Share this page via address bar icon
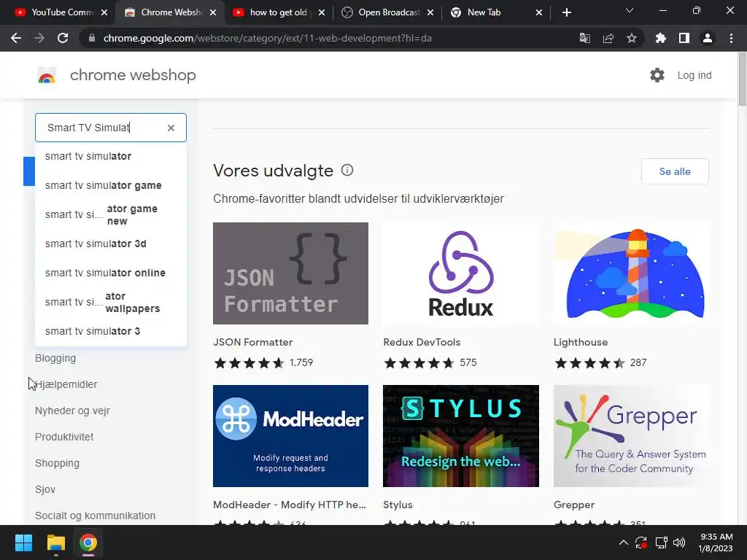This screenshot has height=560, width=747. [x=608, y=38]
